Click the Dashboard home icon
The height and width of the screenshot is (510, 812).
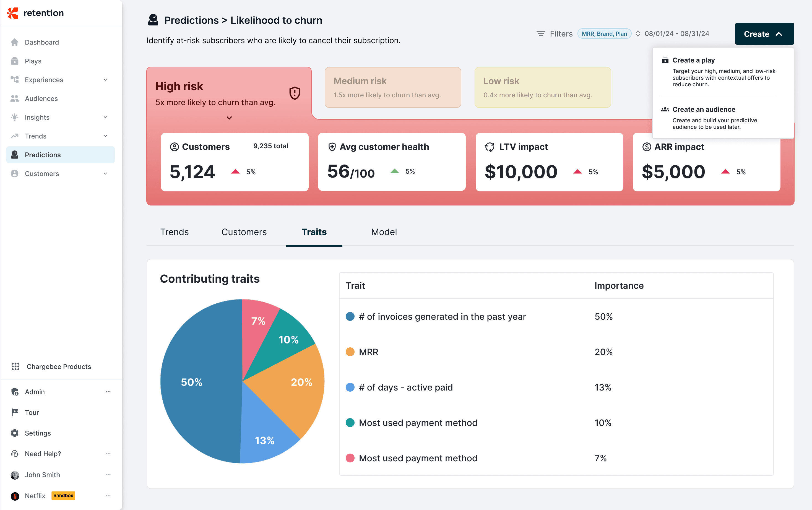(x=14, y=42)
